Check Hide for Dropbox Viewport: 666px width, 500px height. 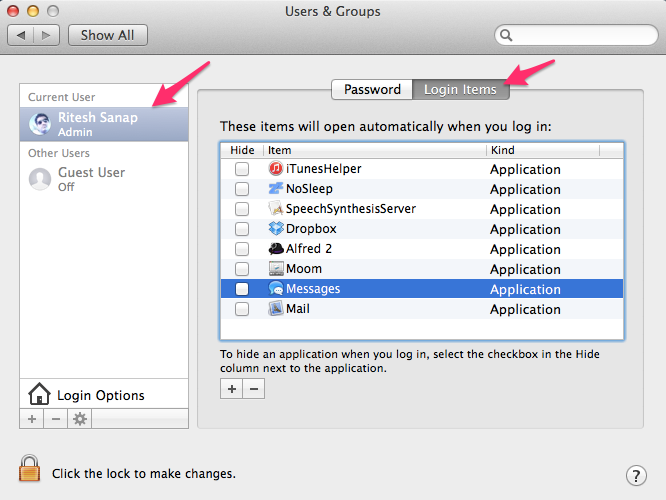click(242, 229)
